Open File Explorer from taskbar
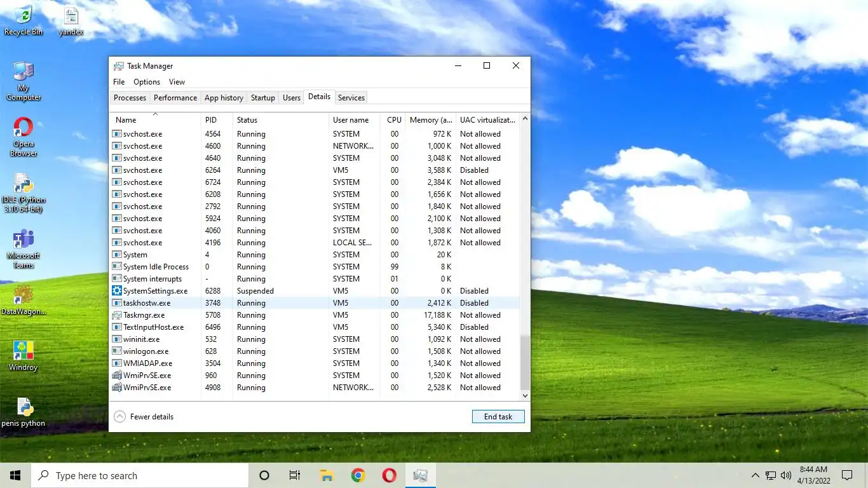Image resolution: width=868 pixels, height=488 pixels. tap(327, 475)
